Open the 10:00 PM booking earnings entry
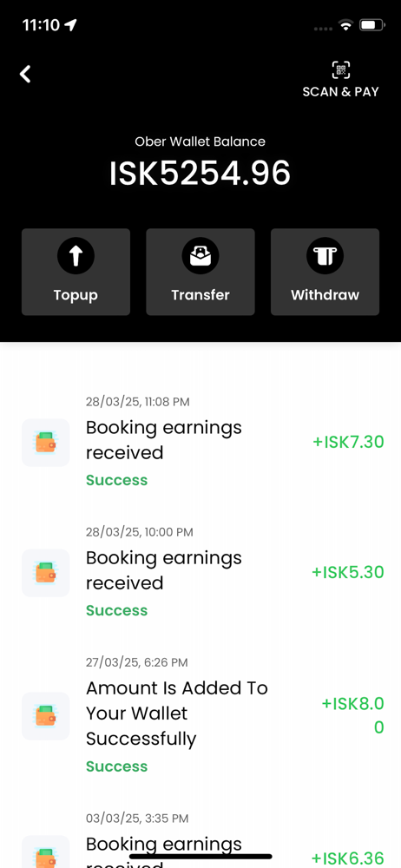The width and height of the screenshot is (401, 868). (x=200, y=572)
